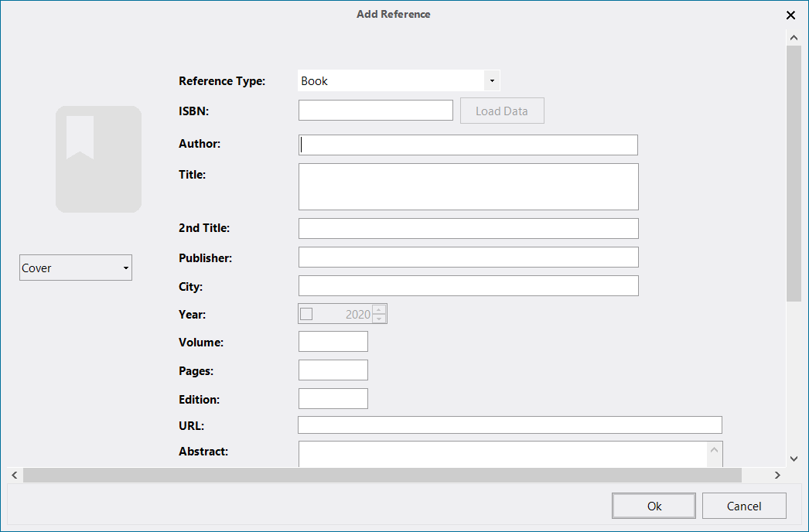Close the Add Reference window
This screenshot has height=532, width=809.
790,15
